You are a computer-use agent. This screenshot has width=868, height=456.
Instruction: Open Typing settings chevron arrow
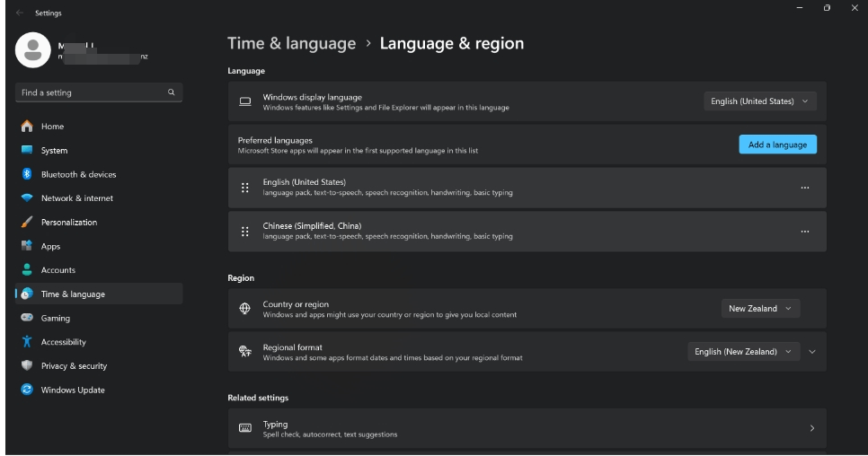812,428
